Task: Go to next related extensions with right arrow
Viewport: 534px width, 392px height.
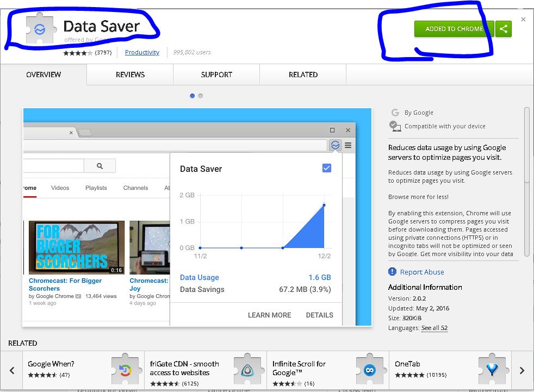Action: click(521, 370)
